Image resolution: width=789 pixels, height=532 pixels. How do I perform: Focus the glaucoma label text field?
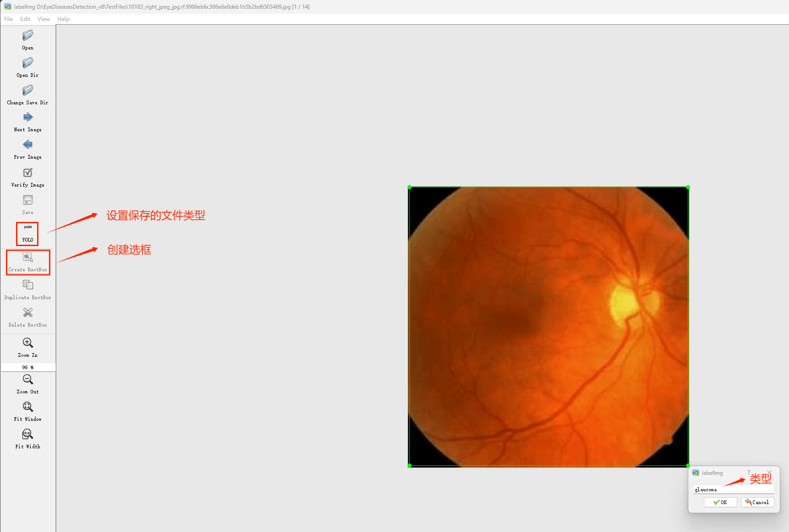(734, 489)
